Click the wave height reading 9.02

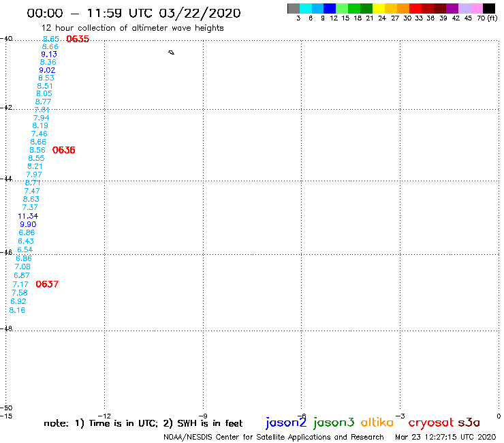[x=47, y=70]
